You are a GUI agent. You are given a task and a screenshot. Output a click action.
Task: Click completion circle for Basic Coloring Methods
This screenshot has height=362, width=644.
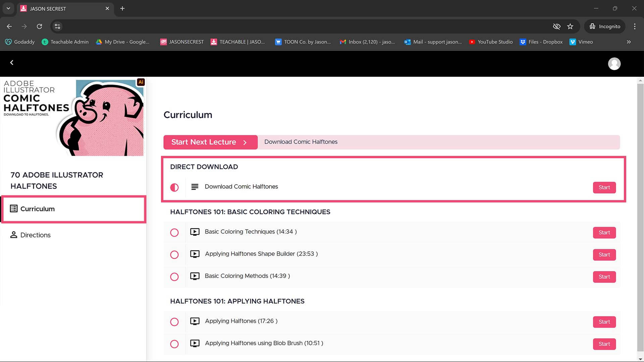pyautogui.click(x=174, y=277)
